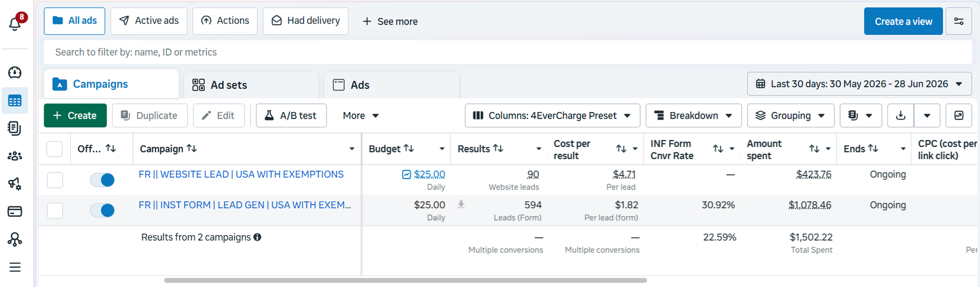Open Ends column options arrow
The height and width of the screenshot is (287, 980).
tap(903, 149)
